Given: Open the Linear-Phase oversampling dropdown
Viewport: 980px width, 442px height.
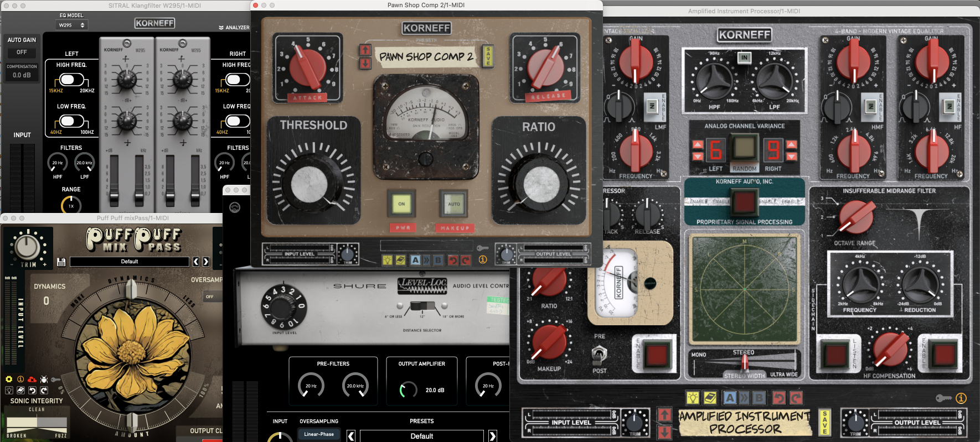Looking at the screenshot, I should [x=319, y=434].
